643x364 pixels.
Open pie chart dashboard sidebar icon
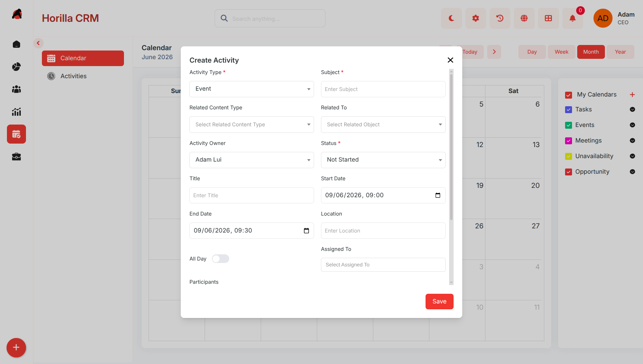pyautogui.click(x=16, y=67)
